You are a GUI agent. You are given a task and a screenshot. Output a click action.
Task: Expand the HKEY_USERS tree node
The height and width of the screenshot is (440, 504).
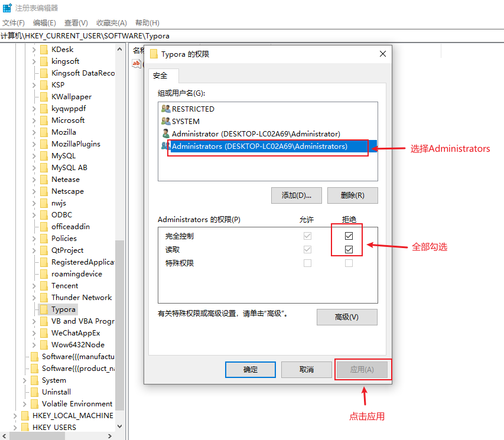[15, 428]
